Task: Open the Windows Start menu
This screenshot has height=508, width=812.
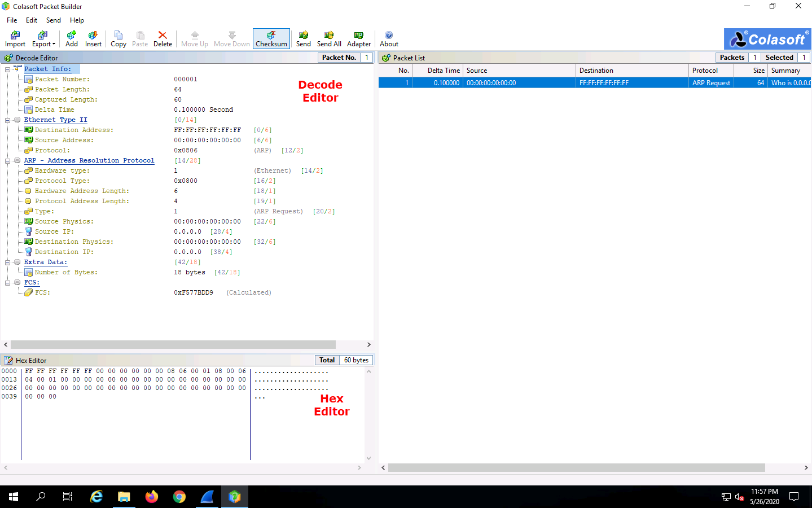Action: [14, 497]
